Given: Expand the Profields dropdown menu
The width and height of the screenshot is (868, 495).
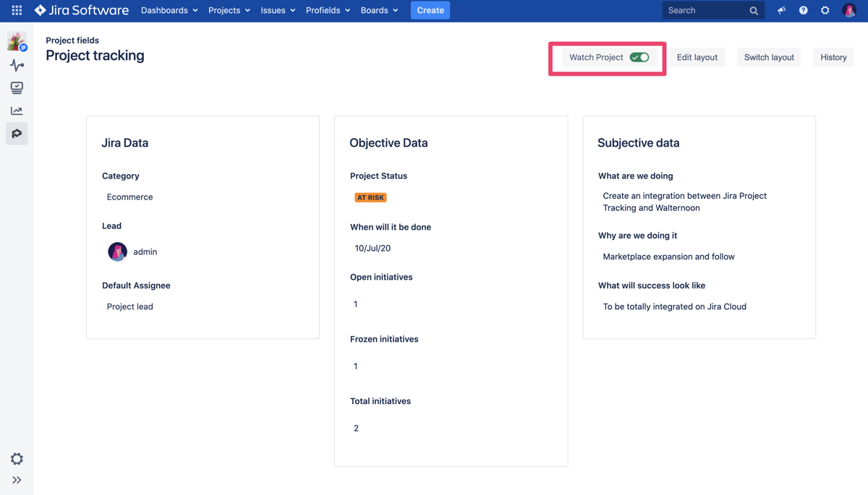Looking at the screenshot, I should 328,10.
